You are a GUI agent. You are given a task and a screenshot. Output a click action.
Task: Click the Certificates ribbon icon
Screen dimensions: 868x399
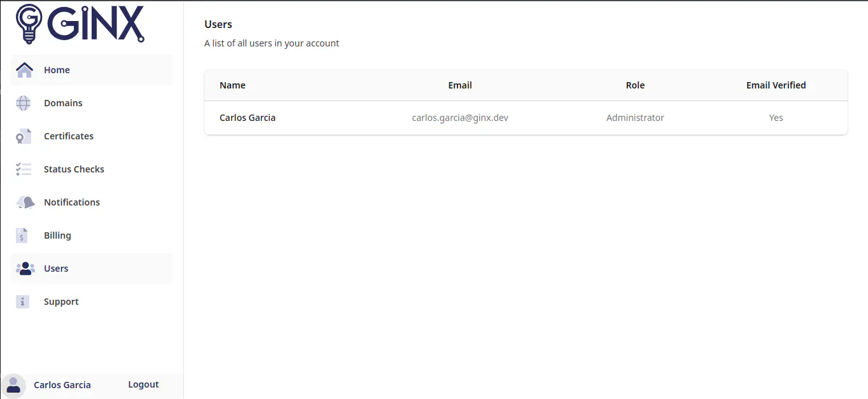[24, 136]
